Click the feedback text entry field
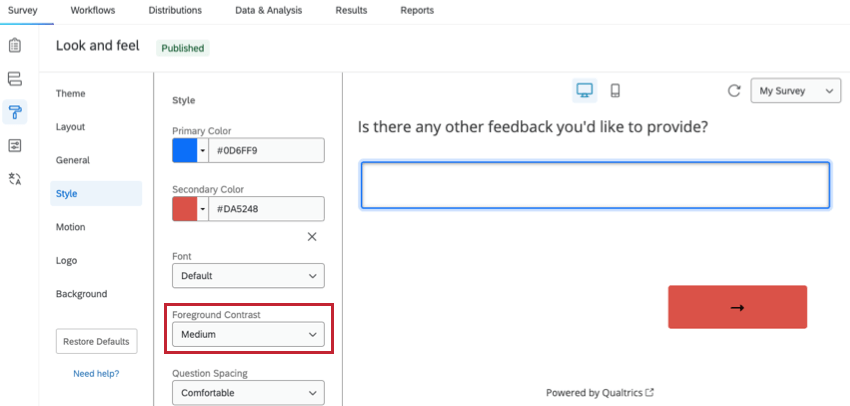This screenshot has width=850, height=406. pos(595,185)
